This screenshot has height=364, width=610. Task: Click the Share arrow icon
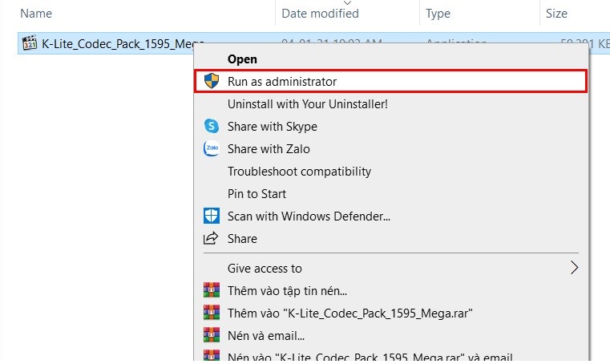tap(212, 238)
